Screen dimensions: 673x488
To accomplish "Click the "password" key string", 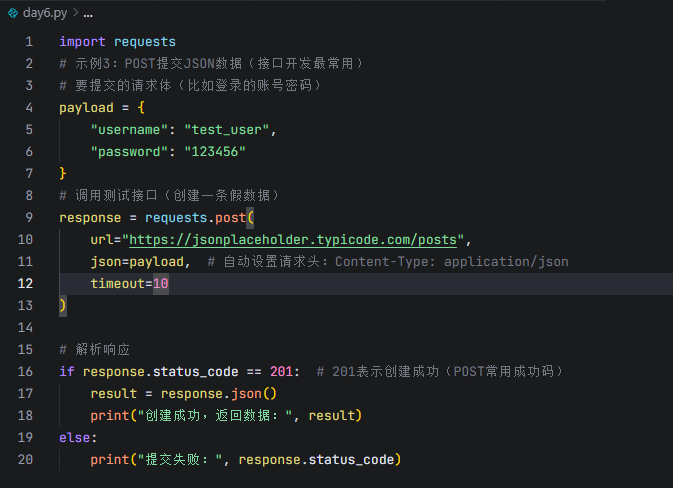I will click(129, 152).
